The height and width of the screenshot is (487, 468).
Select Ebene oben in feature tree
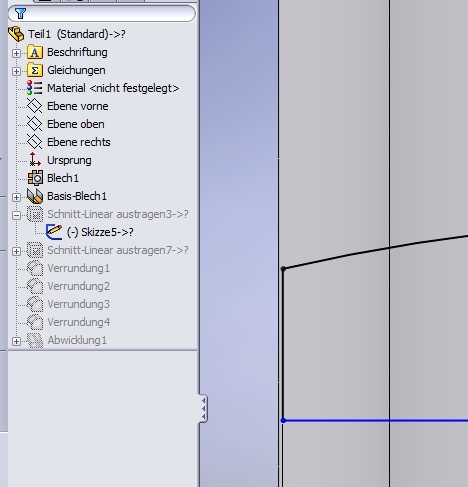tap(76, 124)
